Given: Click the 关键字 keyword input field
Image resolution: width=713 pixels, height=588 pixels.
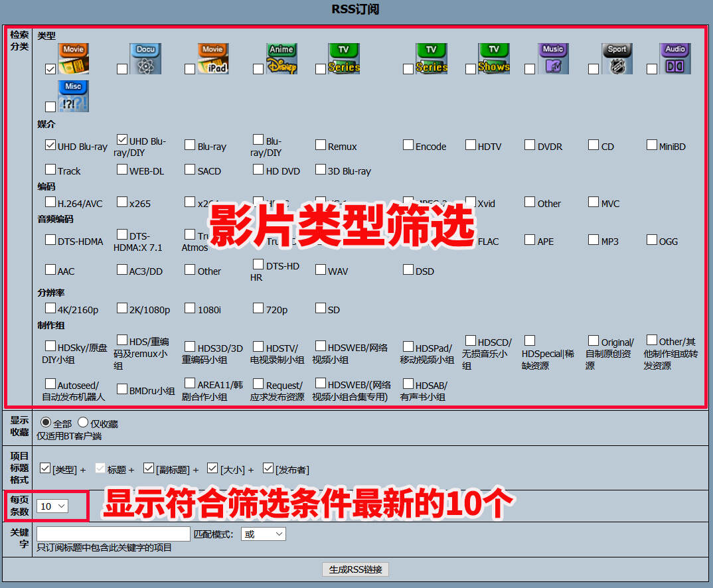Looking at the screenshot, I should click(x=114, y=534).
